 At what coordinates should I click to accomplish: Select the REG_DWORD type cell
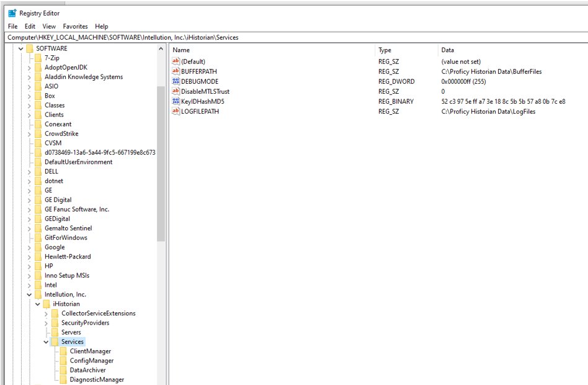(396, 81)
